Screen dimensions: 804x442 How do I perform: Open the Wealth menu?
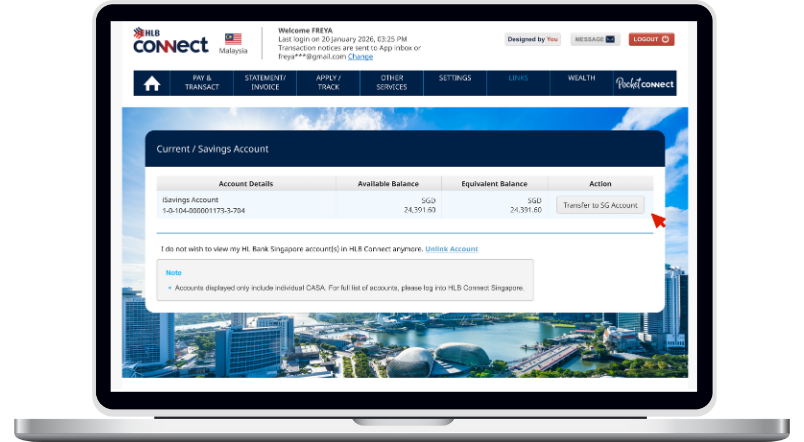pyautogui.click(x=581, y=78)
